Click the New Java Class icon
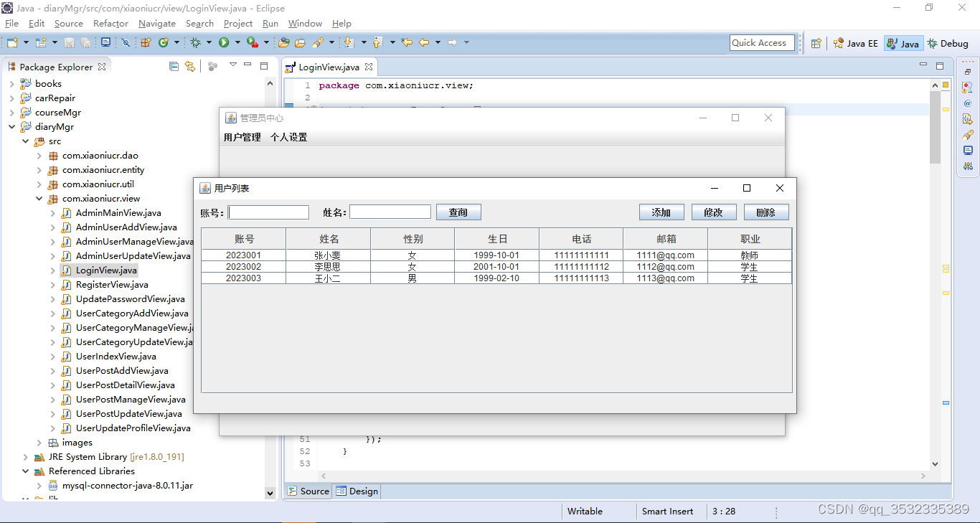This screenshot has height=523, width=980. tap(164, 43)
